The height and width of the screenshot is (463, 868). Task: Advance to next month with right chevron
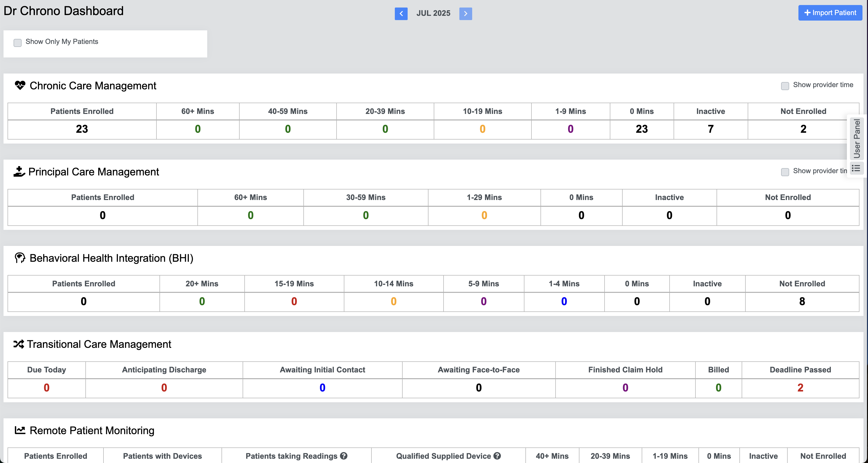[465, 14]
